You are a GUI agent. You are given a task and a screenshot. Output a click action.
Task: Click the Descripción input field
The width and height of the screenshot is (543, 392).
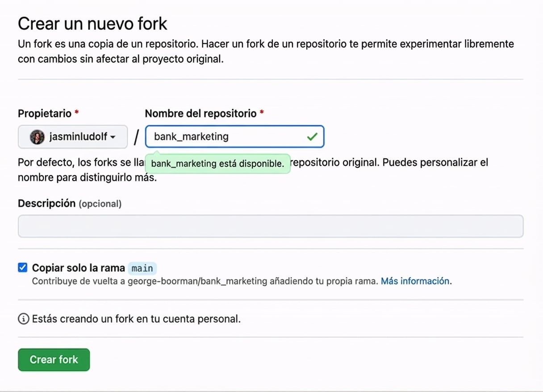point(271,226)
